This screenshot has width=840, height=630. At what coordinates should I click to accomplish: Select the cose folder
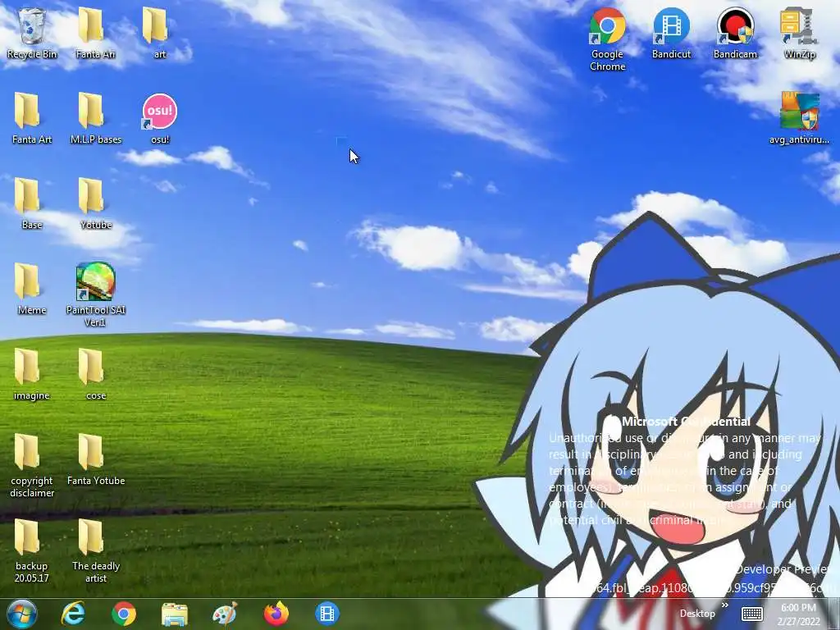pyautogui.click(x=96, y=374)
